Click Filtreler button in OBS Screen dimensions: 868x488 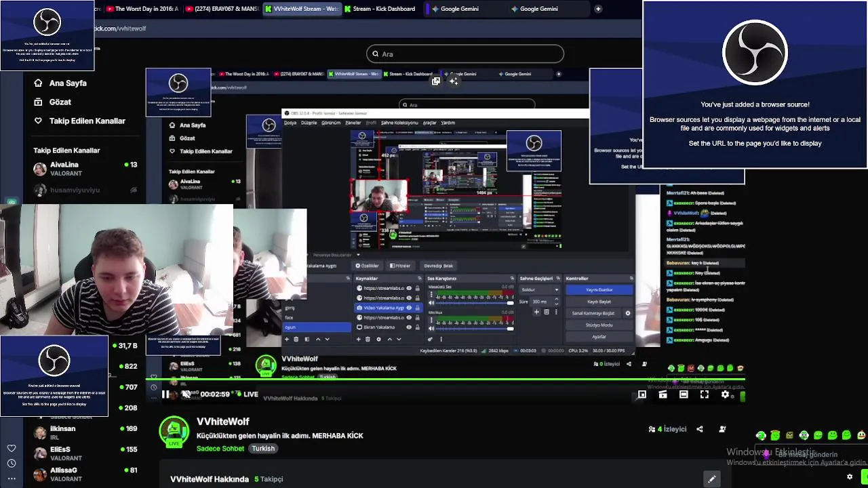(x=400, y=266)
